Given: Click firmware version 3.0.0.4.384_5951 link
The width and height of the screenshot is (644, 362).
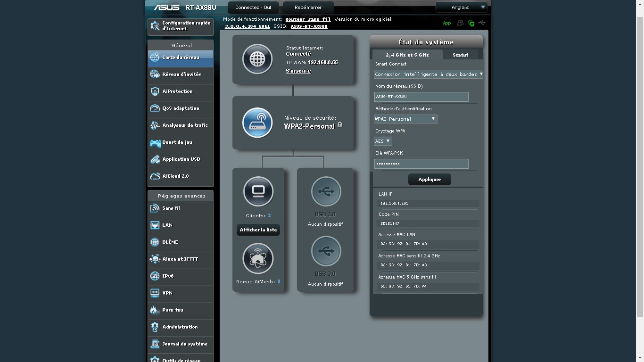Looking at the screenshot, I should coord(248,26).
